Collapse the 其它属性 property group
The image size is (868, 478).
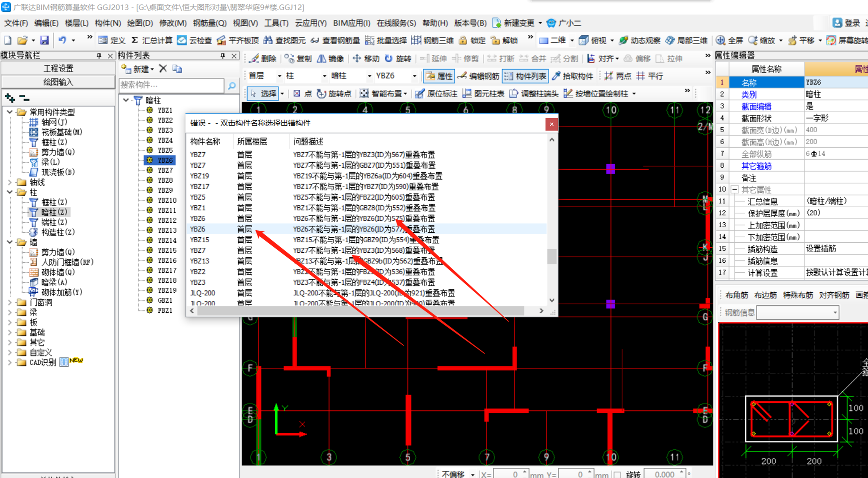(x=734, y=190)
